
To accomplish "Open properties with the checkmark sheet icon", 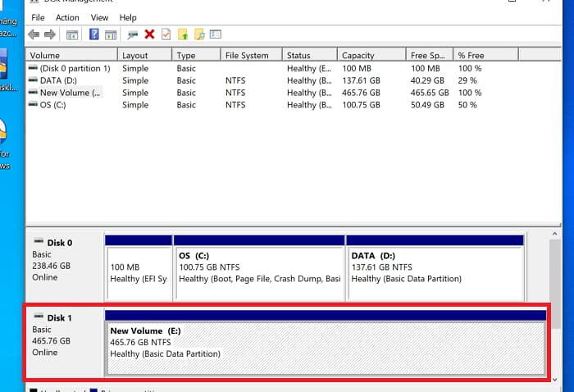I will pos(166,34).
